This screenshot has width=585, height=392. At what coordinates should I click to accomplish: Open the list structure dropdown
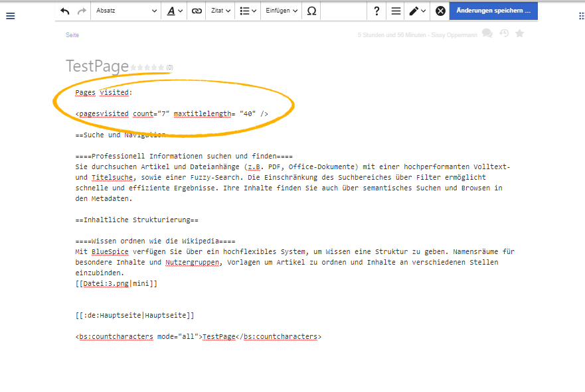pos(248,11)
